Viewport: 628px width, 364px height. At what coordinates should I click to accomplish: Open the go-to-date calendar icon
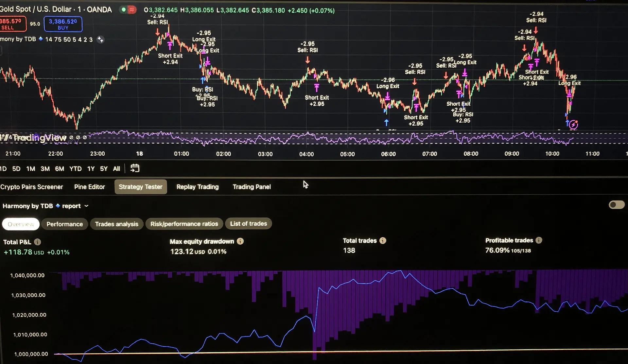click(135, 168)
